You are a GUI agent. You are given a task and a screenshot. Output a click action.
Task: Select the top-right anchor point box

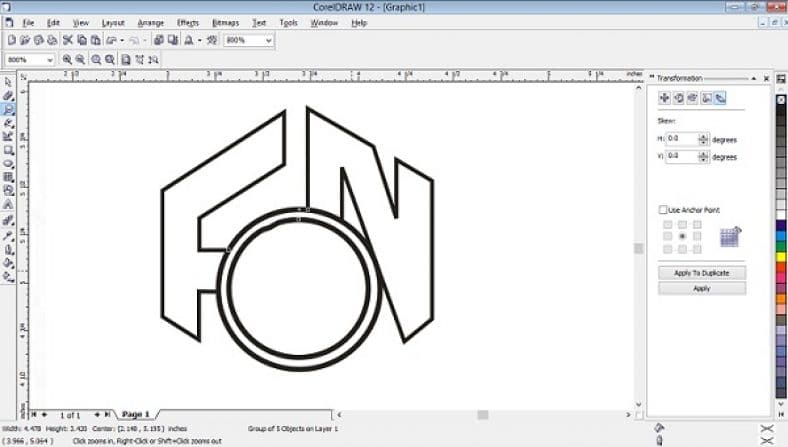(x=697, y=224)
